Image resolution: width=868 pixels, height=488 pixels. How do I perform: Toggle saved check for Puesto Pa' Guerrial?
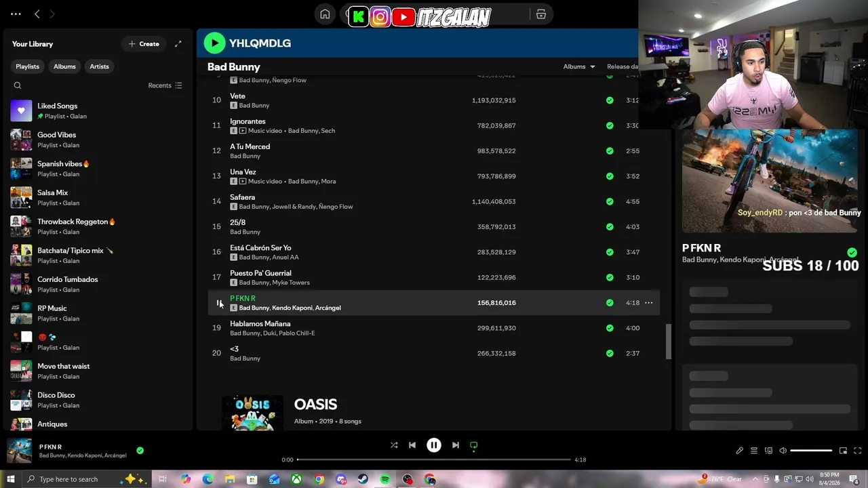[x=610, y=277]
